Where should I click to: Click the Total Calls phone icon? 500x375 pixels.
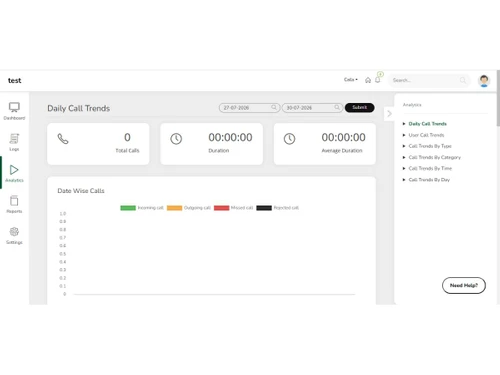[63, 139]
